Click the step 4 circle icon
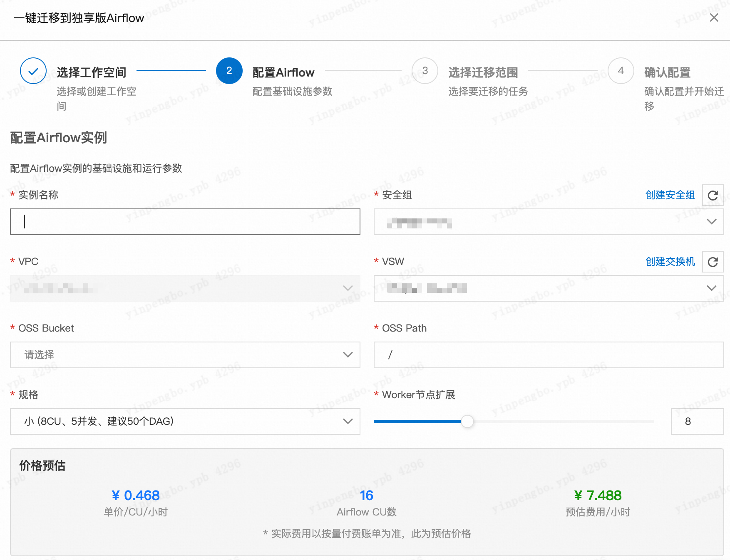Screen dimensions: 730x560 [x=621, y=71]
